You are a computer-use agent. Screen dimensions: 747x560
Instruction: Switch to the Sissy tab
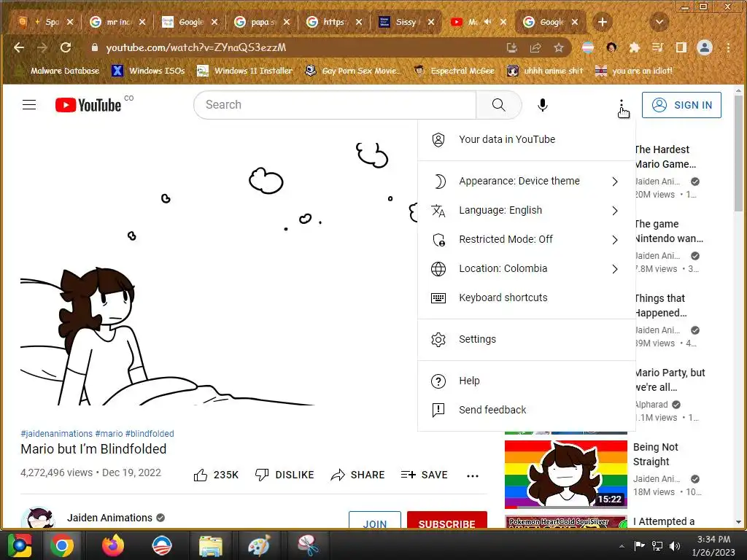tap(406, 22)
